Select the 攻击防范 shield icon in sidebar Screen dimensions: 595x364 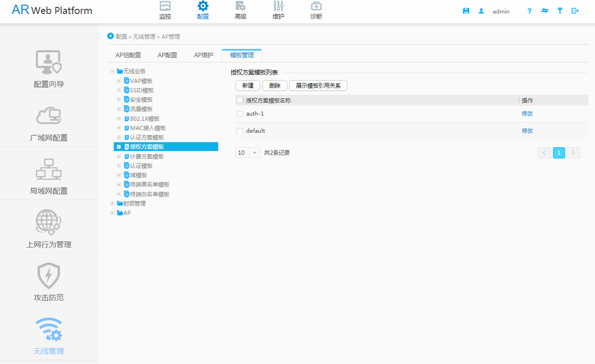pos(49,275)
